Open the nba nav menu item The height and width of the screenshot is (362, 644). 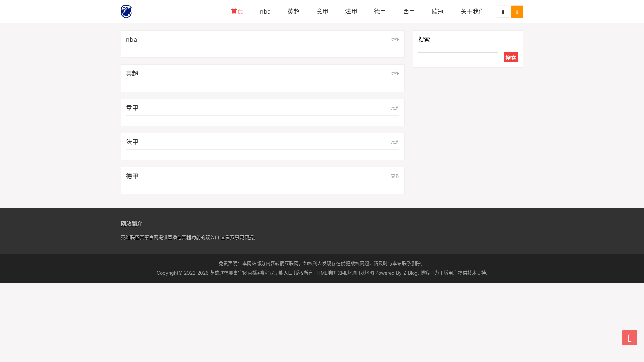(265, 12)
